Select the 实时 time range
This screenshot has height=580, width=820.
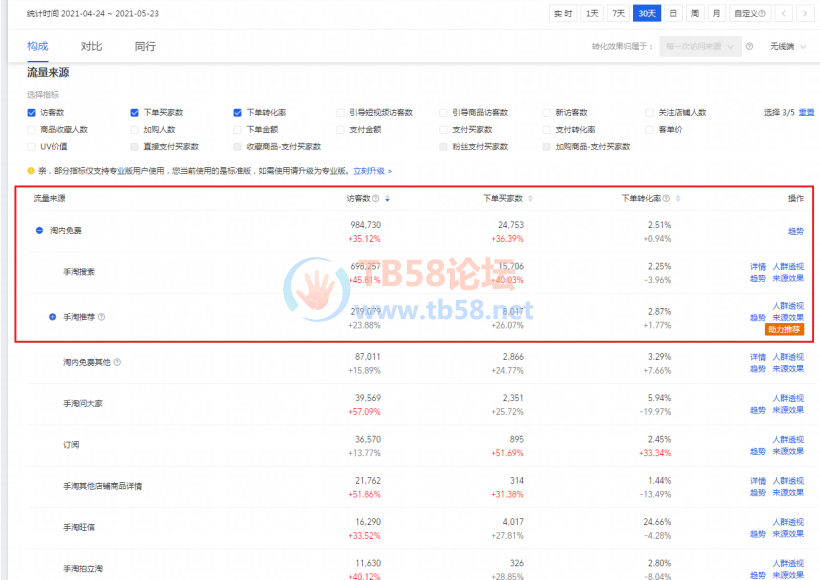coord(563,14)
